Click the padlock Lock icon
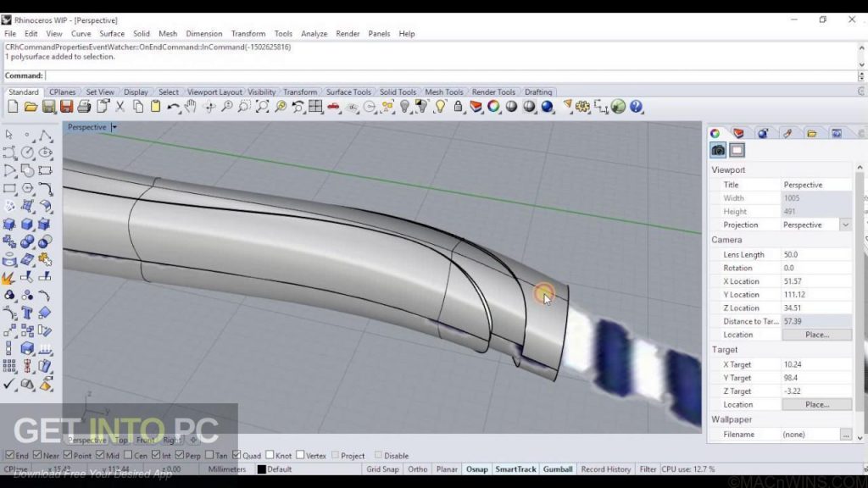The height and width of the screenshot is (488, 868). point(458,107)
